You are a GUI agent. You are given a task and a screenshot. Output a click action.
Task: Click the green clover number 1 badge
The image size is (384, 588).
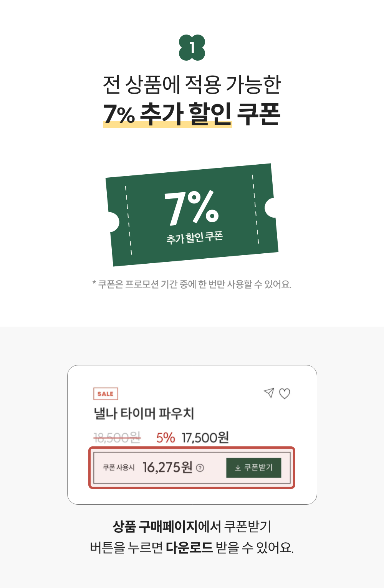click(192, 48)
